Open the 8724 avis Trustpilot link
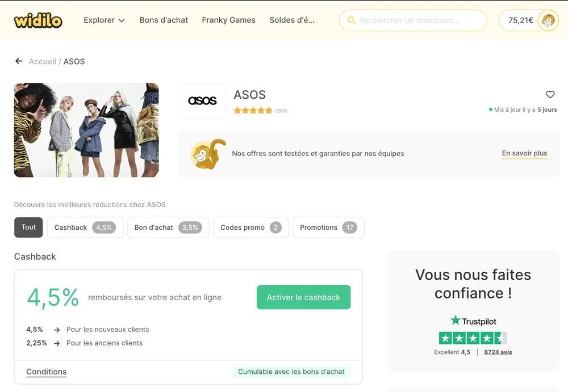Viewport: 568px width, 392px height. click(x=498, y=352)
